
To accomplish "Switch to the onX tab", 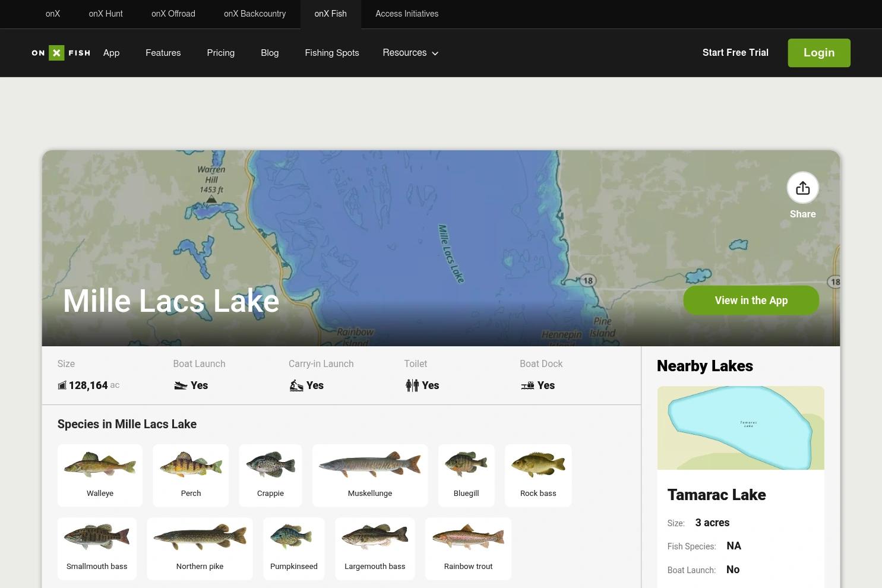I will (53, 14).
